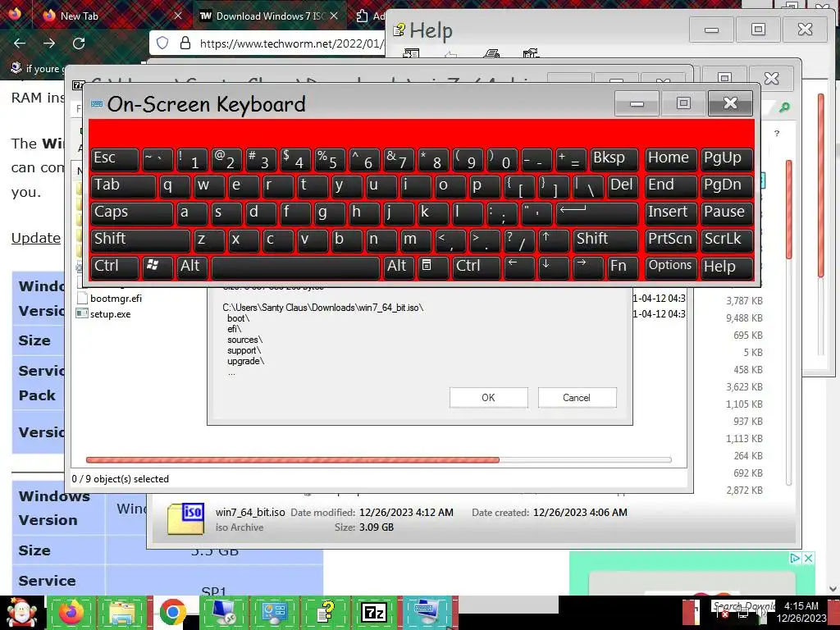Open the Help window taskbar icon
Screen dimensions: 840x630
[x=323, y=612]
